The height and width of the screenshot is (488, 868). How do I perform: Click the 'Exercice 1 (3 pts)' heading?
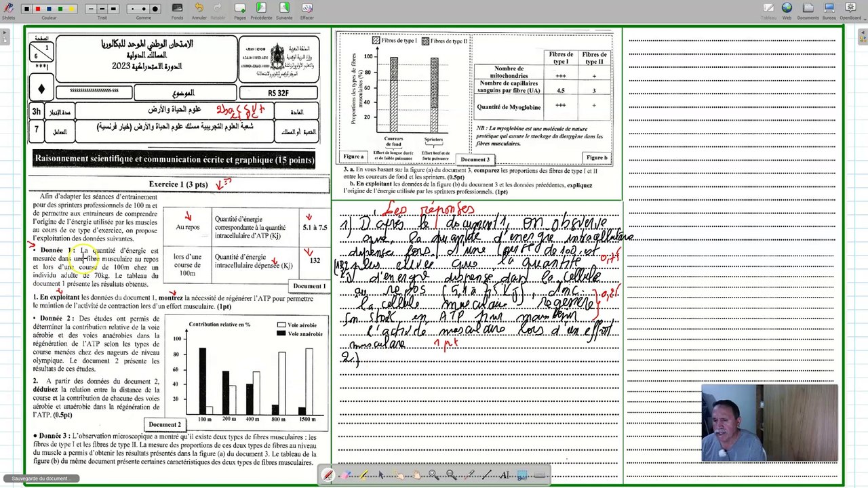coord(178,184)
